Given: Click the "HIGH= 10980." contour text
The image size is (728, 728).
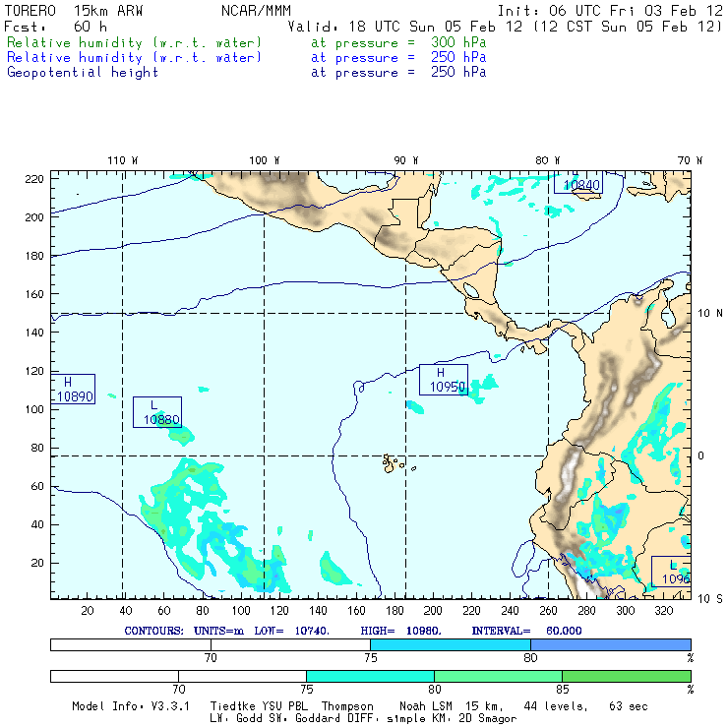Looking at the screenshot, I should (400, 631).
